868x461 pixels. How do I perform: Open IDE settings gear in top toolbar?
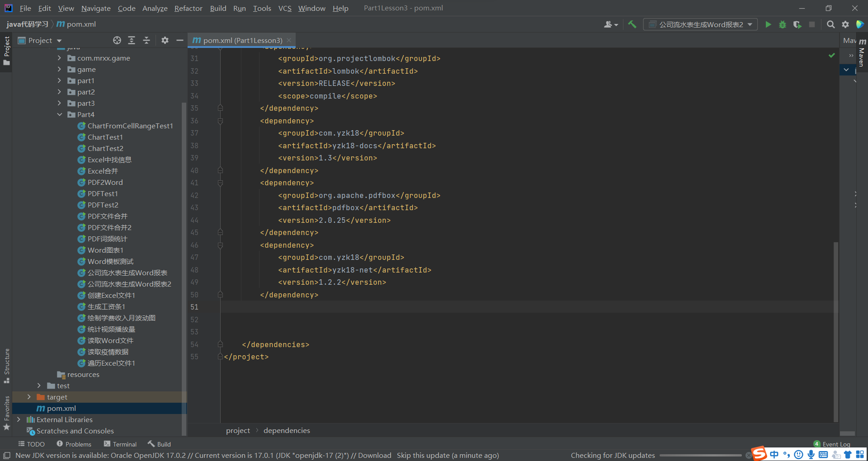845,24
